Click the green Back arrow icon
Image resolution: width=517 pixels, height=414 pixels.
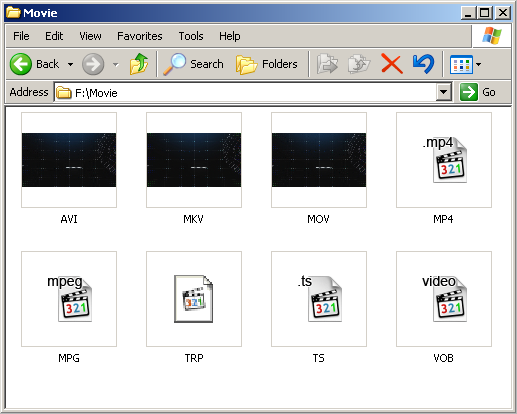(x=21, y=64)
